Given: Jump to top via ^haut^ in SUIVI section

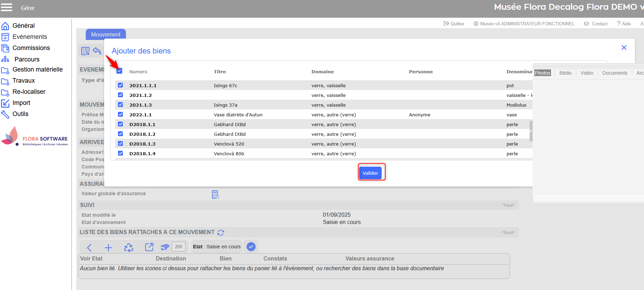Looking at the screenshot, I should click(x=508, y=205).
